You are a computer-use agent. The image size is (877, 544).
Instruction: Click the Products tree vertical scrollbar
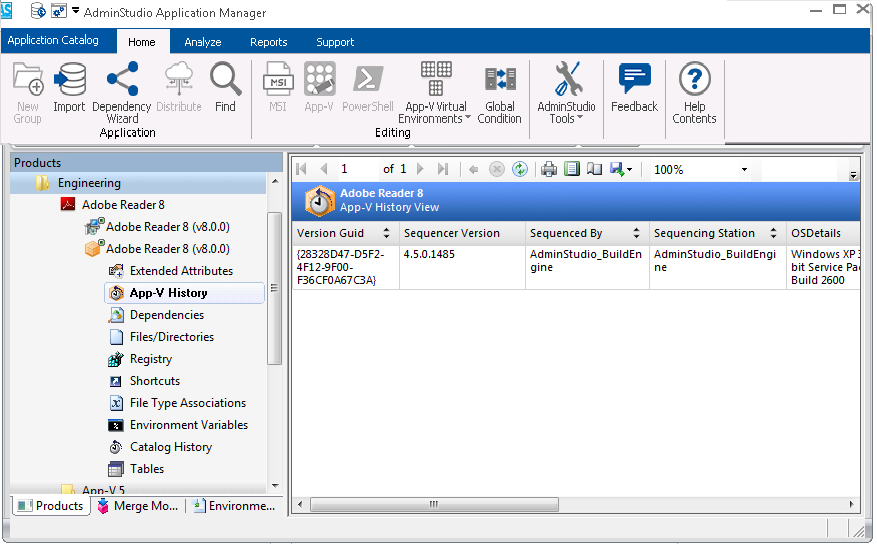click(x=275, y=288)
